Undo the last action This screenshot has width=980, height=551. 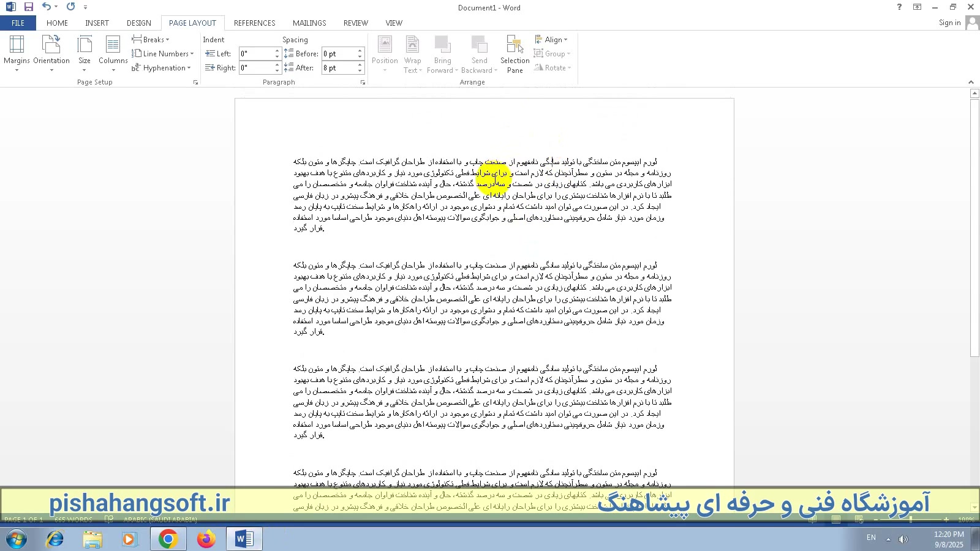coord(46,7)
